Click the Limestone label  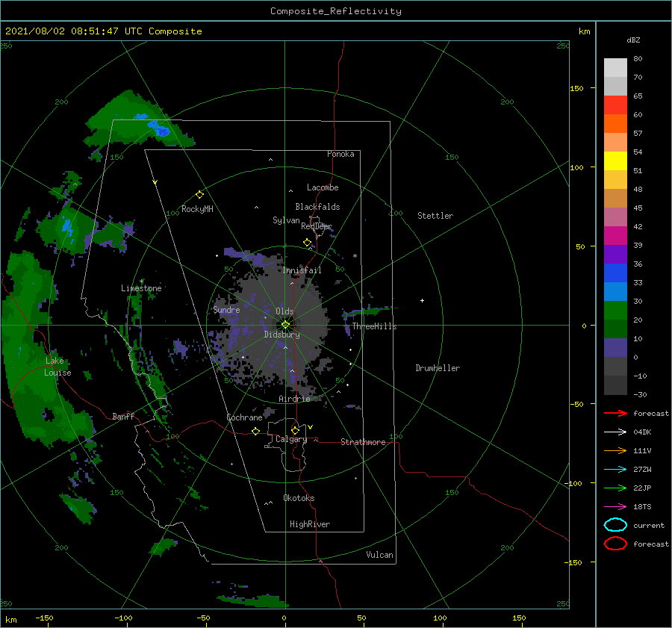(x=141, y=288)
